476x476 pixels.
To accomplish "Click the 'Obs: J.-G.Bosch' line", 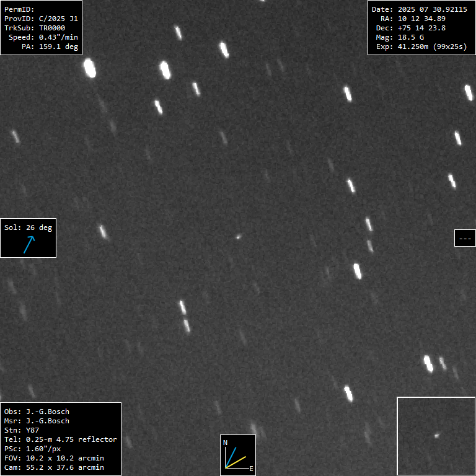I will tap(37, 412).
